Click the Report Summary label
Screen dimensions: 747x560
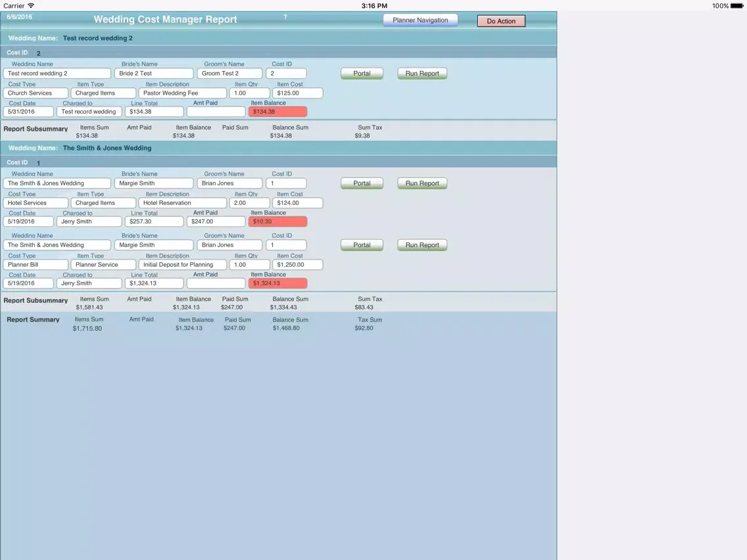click(33, 319)
